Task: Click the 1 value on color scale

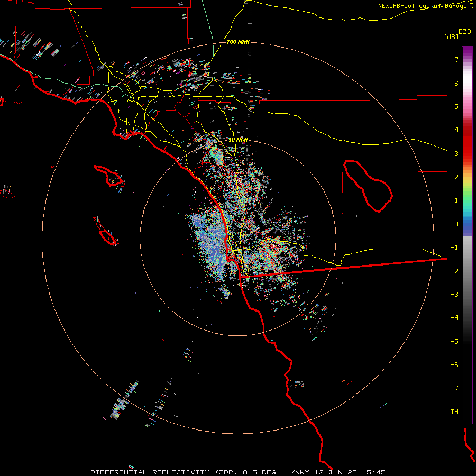Action: click(x=456, y=200)
